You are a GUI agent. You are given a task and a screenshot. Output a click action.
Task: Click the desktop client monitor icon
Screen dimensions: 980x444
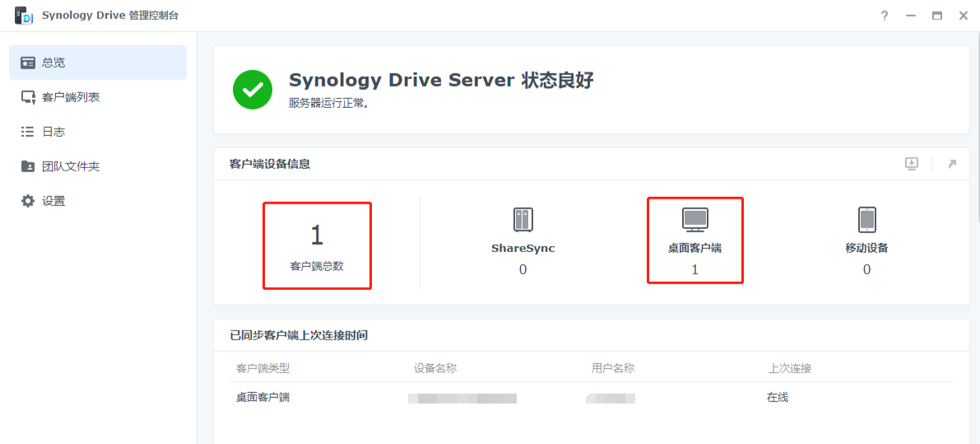click(x=695, y=220)
